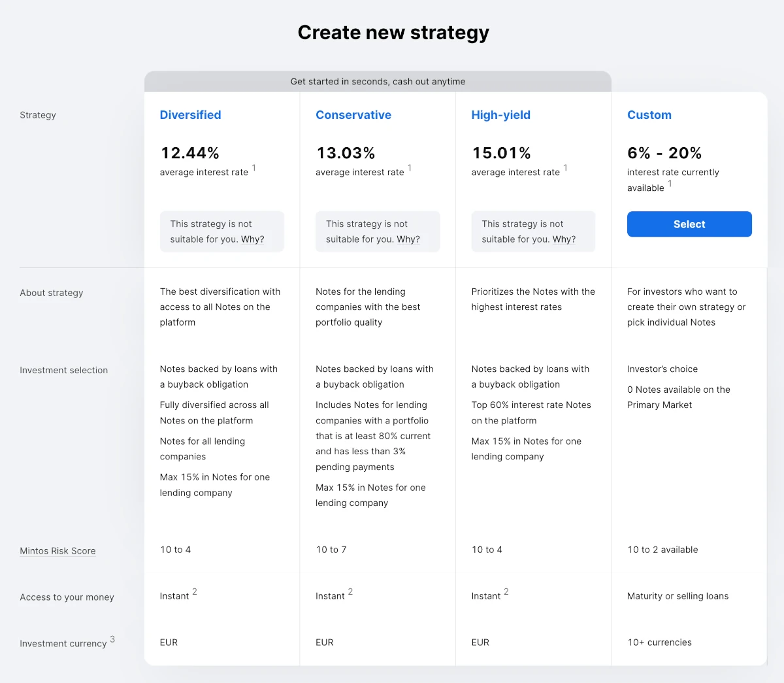784x683 pixels.
Task: Click footnote 2 beside Diversified Instant access
Action: [195, 591]
